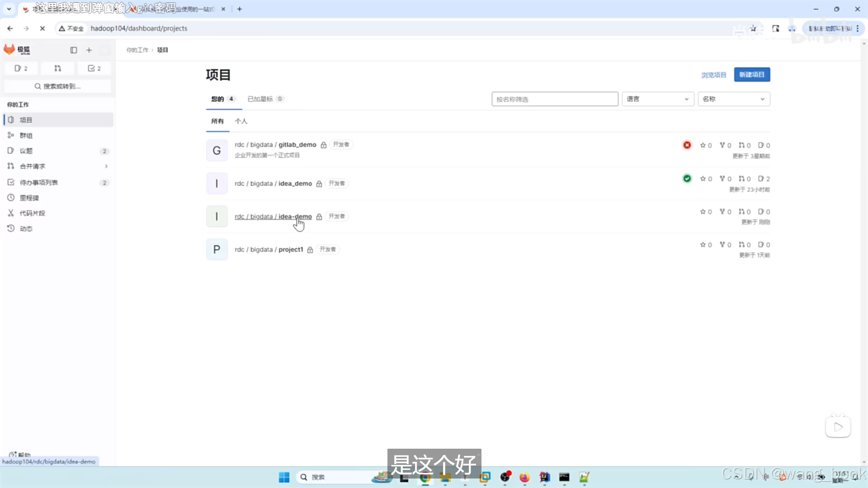Stop loading with the X button
868x488 pixels.
[x=42, y=28]
